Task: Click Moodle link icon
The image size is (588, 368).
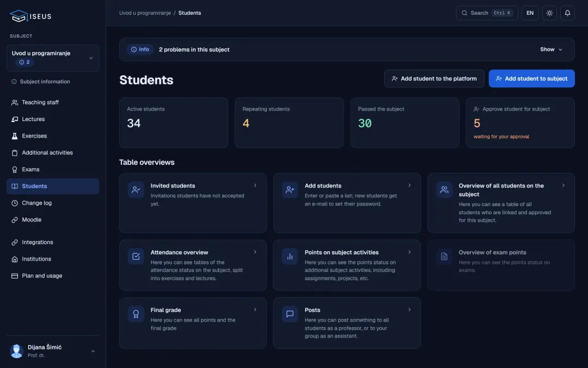Action: pyautogui.click(x=15, y=220)
